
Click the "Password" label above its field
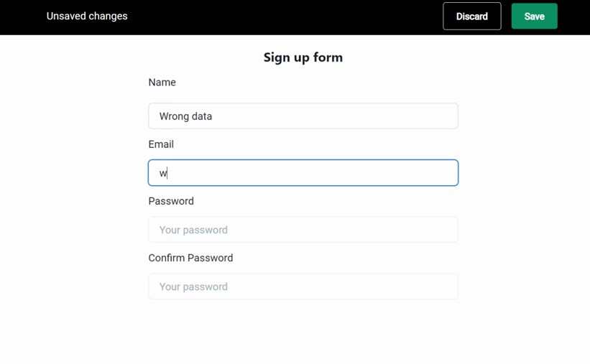pos(171,201)
